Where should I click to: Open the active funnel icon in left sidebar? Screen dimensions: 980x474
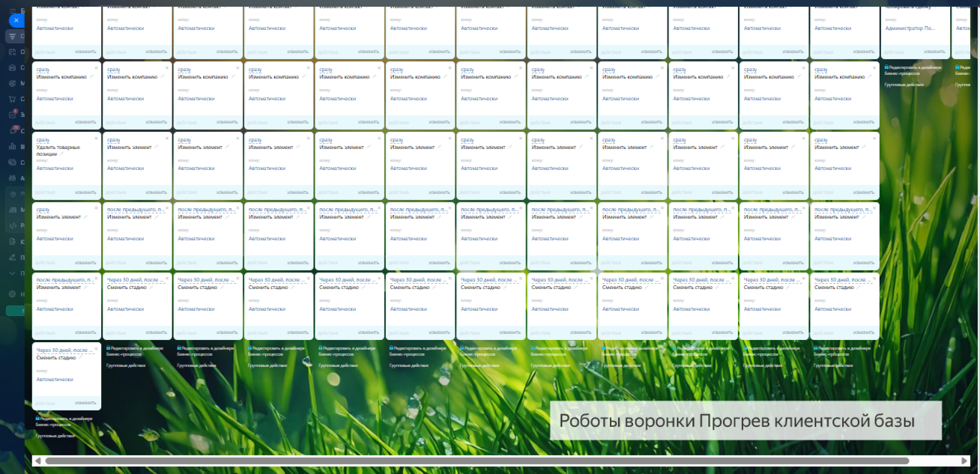click(13, 36)
